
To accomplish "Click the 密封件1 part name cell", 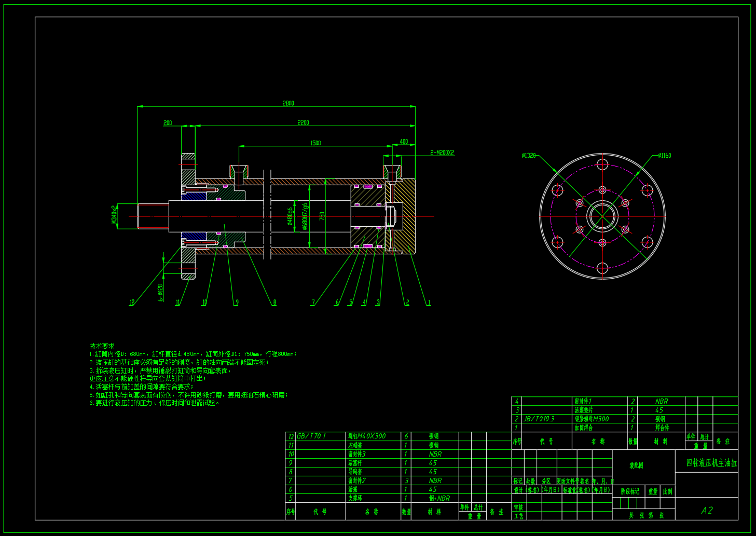I will pos(583,401).
